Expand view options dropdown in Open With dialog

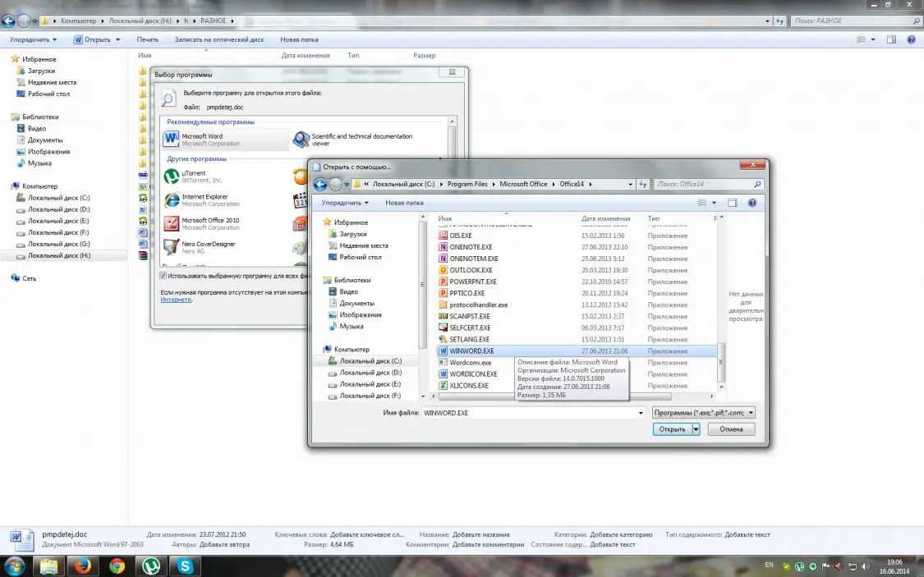[x=715, y=203]
